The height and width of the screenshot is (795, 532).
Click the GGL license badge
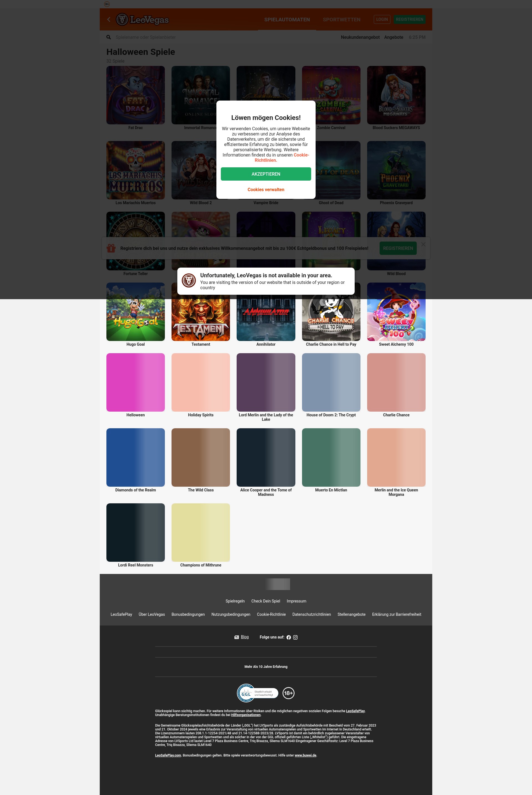(257, 693)
